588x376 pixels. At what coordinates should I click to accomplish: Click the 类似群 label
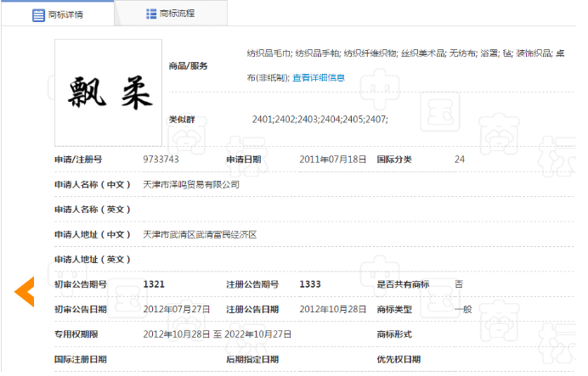point(182,120)
